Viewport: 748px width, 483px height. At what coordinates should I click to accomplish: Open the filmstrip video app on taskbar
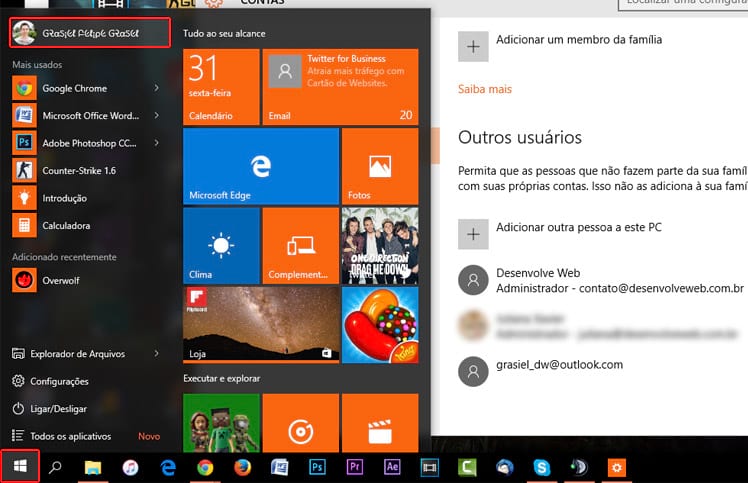(x=429, y=467)
